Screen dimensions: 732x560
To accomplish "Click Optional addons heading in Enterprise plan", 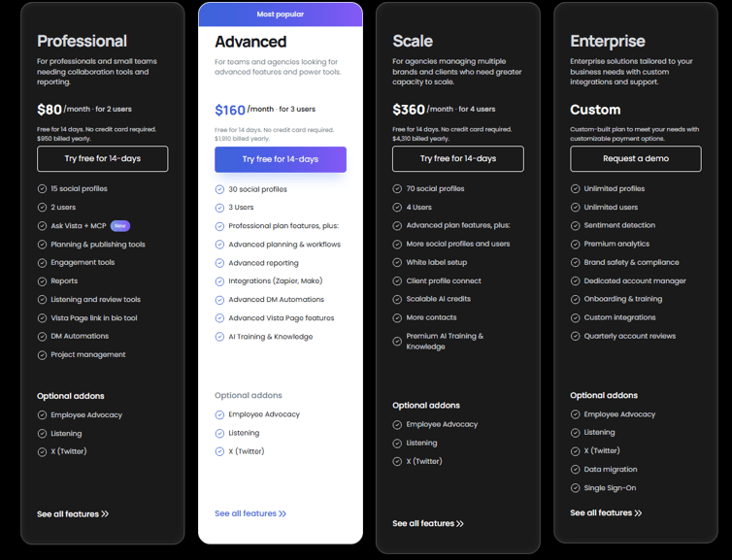I will pos(604,395).
